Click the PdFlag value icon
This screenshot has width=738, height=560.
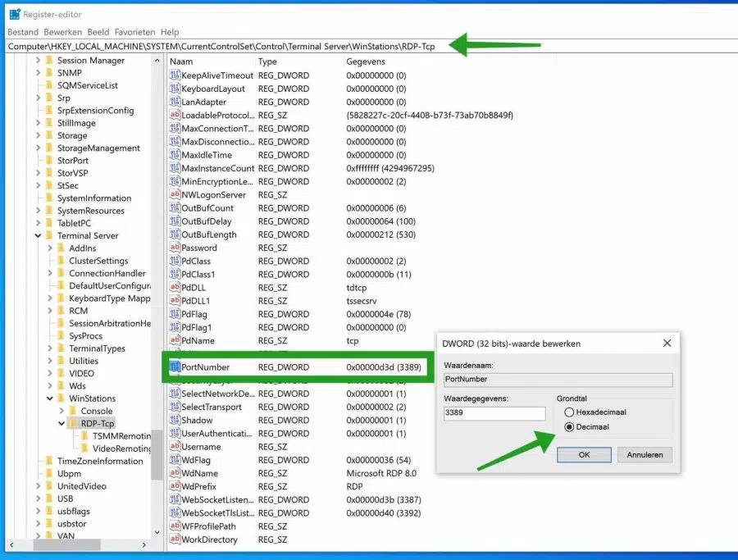(175, 314)
